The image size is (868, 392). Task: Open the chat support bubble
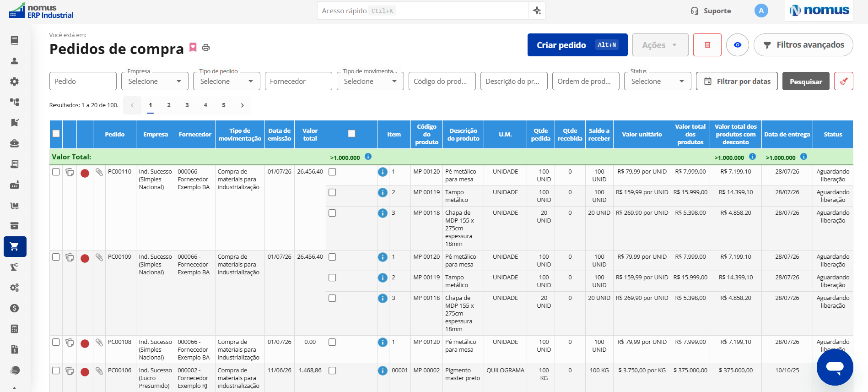coord(835,367)
